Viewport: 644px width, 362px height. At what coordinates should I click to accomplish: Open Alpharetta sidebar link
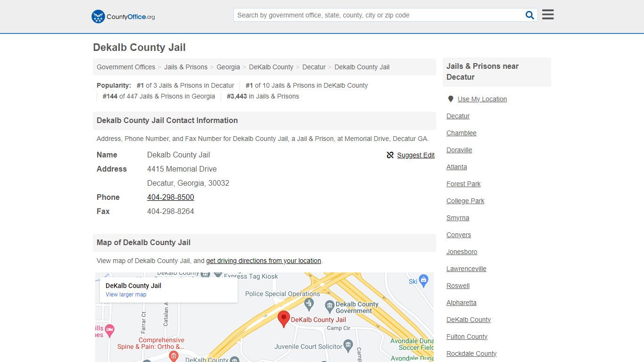(462, 303)
